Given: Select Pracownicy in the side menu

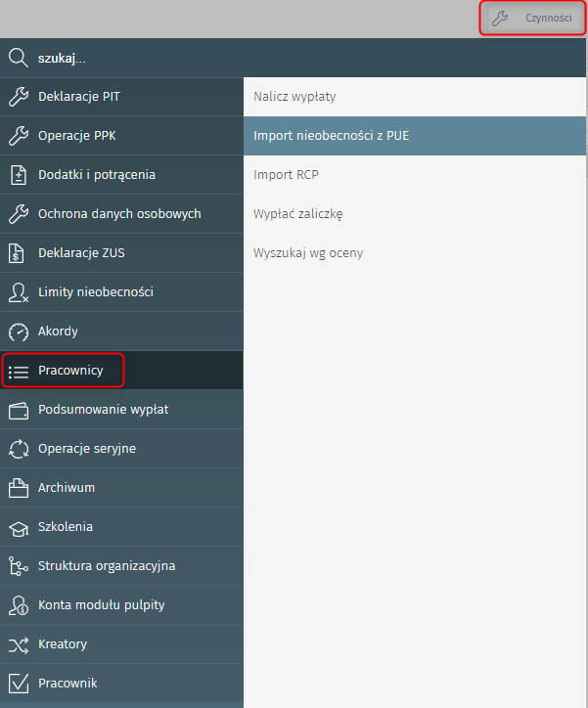Looking at the screenshot, I should coord(70,371).
